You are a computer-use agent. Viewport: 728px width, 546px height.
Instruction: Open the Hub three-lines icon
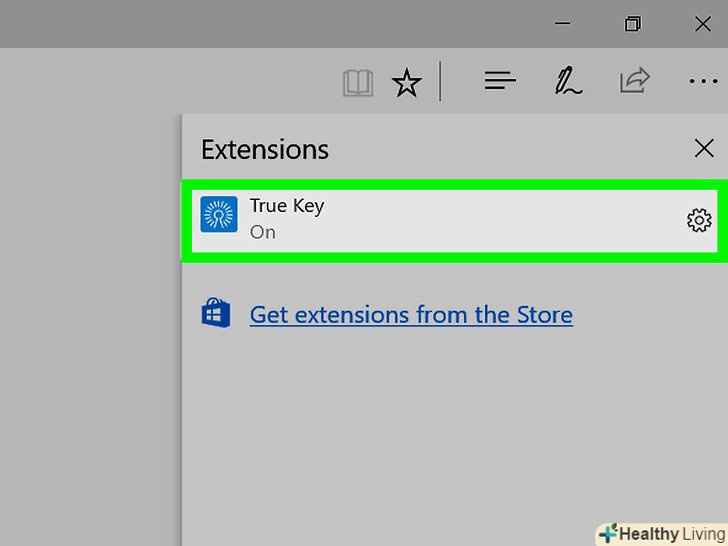click(499, 81)
